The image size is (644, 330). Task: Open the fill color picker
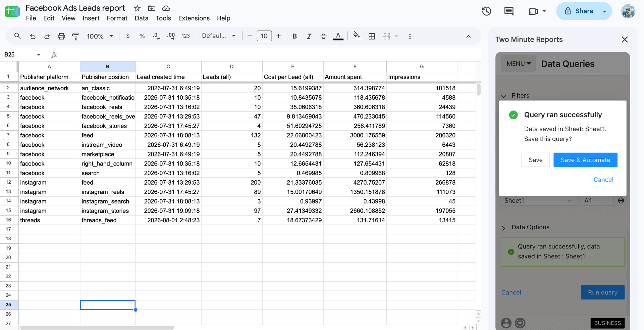(x=357, y=36)
